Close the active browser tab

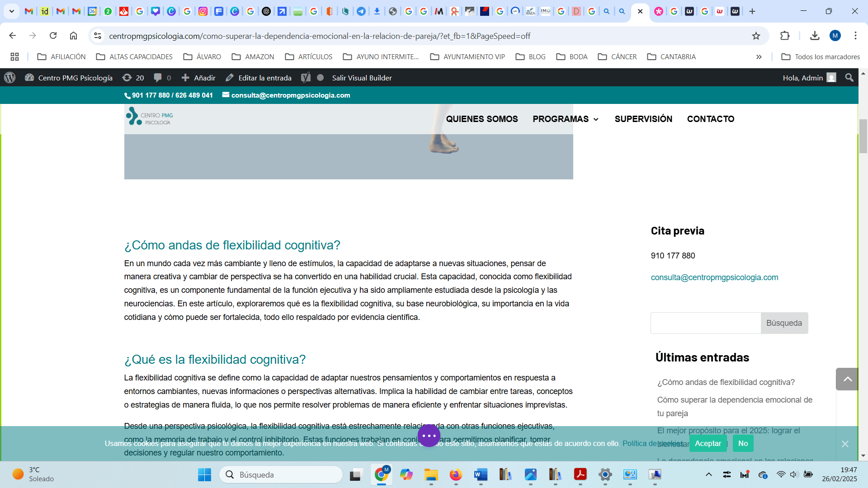coord(640,11)
